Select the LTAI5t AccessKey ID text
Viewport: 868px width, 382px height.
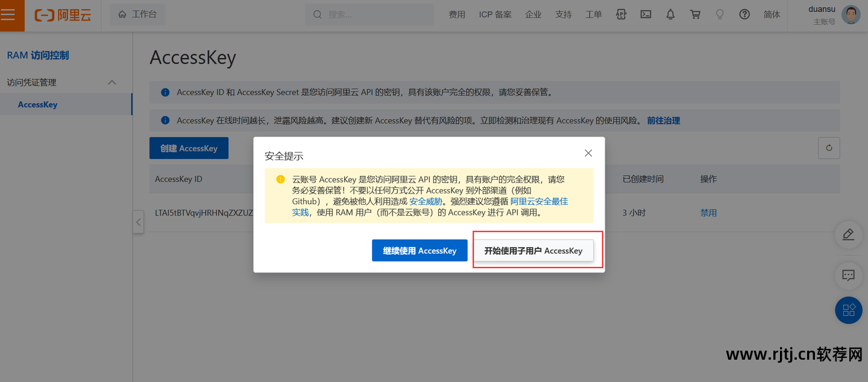(204, 213)
